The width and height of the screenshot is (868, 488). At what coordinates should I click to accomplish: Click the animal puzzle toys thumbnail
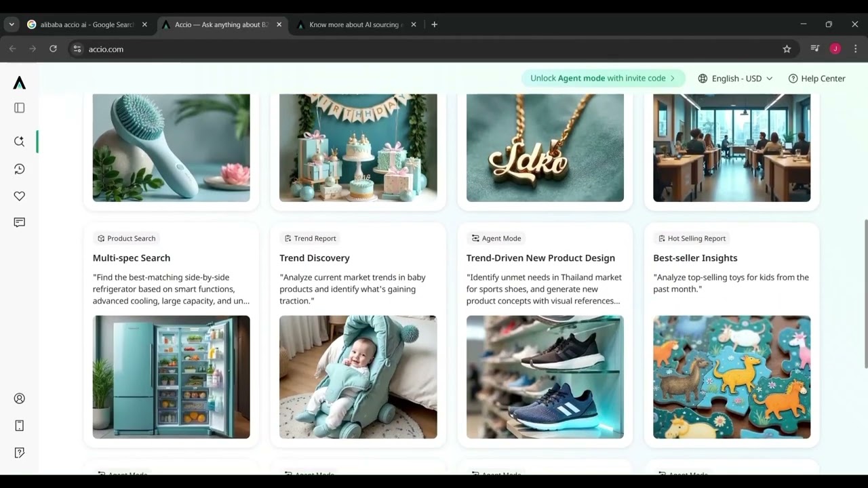pyautogui.click(x=732, y=377)
